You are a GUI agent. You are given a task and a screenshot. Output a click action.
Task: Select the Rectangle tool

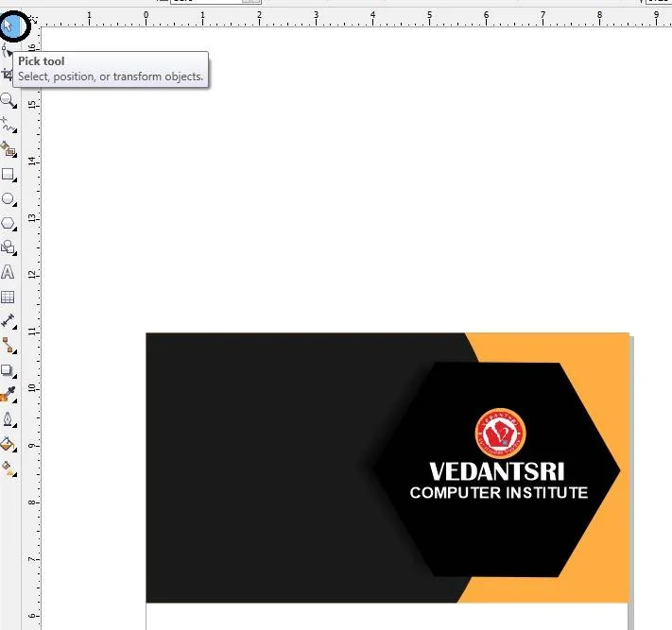pyautogui.click(x=8, y=175)
